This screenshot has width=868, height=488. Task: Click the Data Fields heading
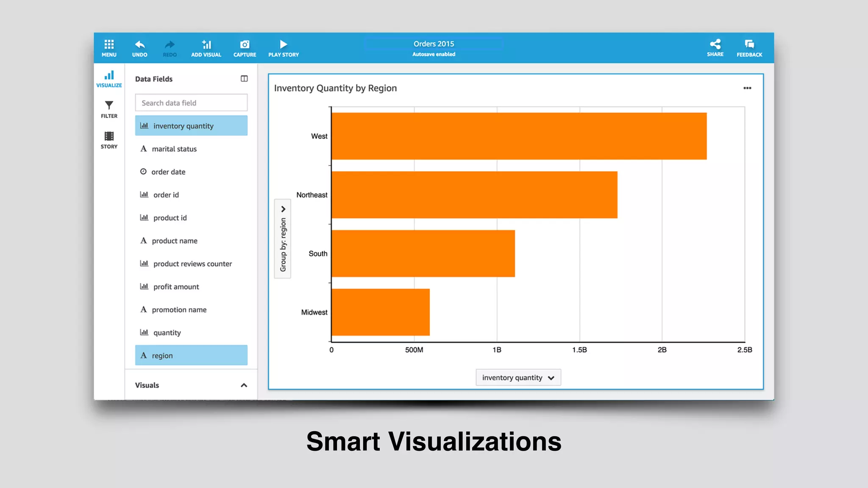point(154,79)
